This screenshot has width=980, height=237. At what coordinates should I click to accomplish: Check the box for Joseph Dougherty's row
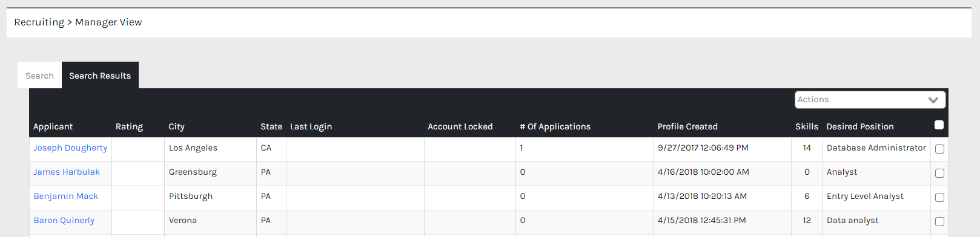point(939,149)
